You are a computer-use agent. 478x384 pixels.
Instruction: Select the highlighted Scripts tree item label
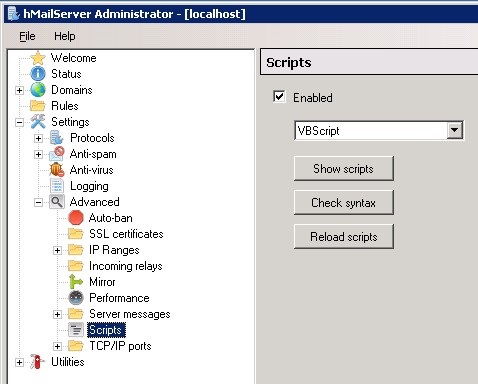107,330
